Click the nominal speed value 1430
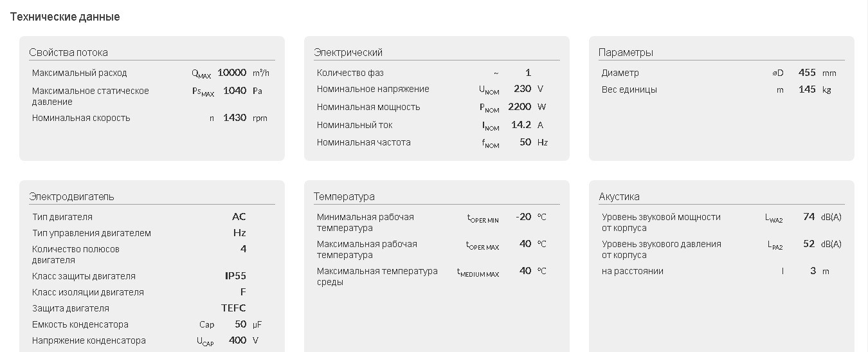 [x=235, y=118]
